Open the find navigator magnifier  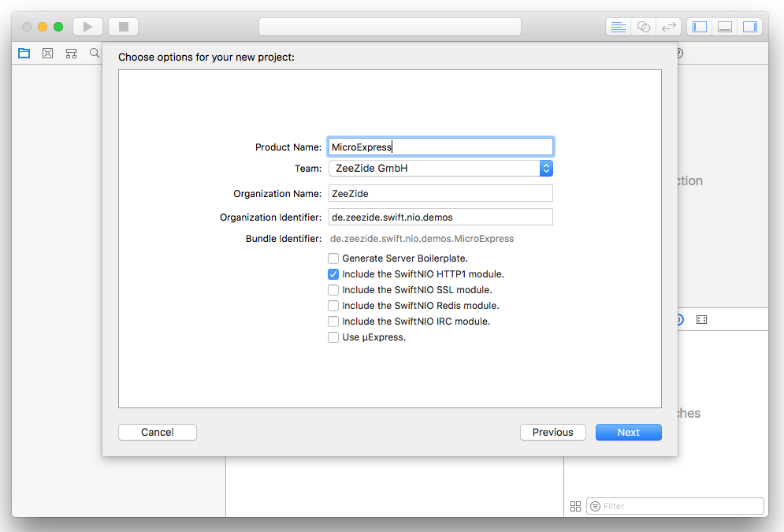(x=95, y=53)
